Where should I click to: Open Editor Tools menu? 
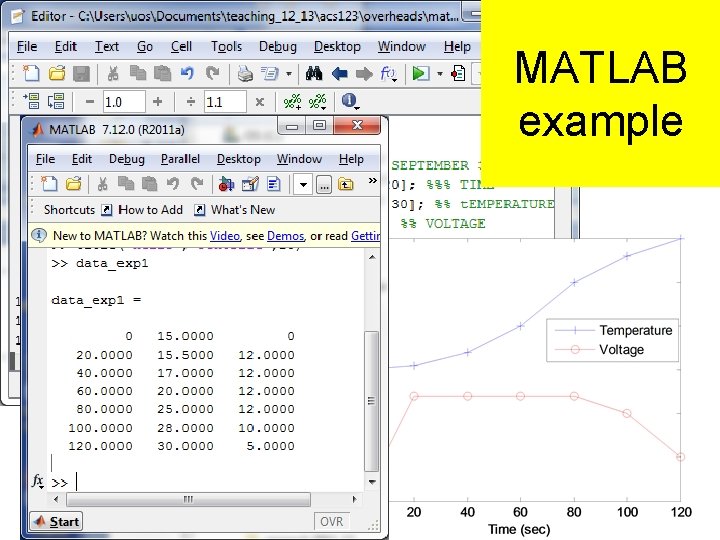pos(226,47)
